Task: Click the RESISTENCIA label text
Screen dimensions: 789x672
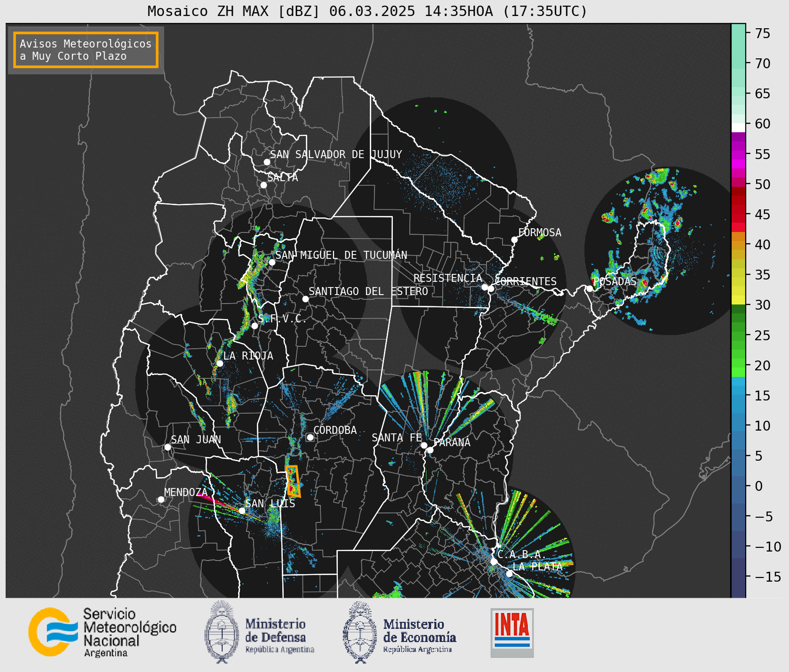Action: pos(448,278)
